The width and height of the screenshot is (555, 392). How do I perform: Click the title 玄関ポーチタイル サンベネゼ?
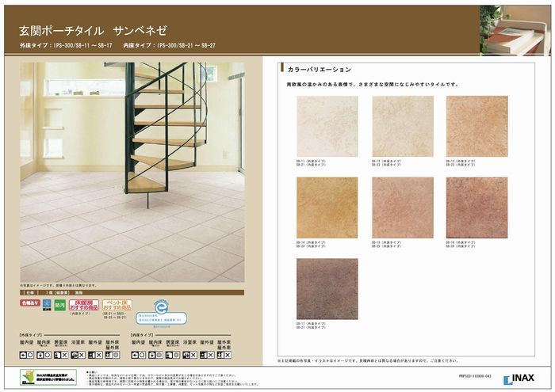click(93, 31)
